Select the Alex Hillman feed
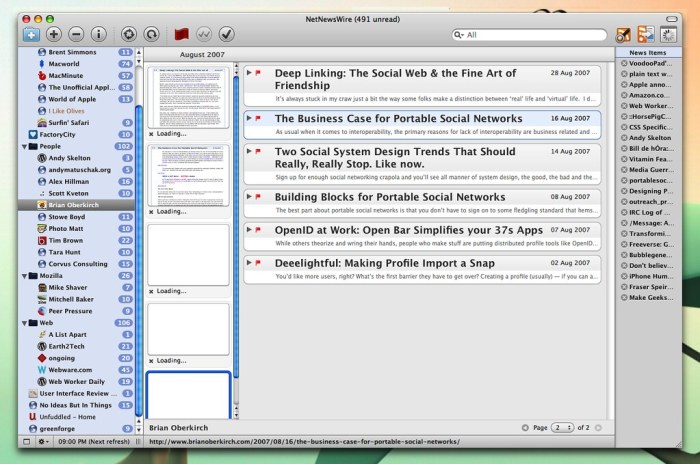The image size is (700, 464). click(76, 182)
